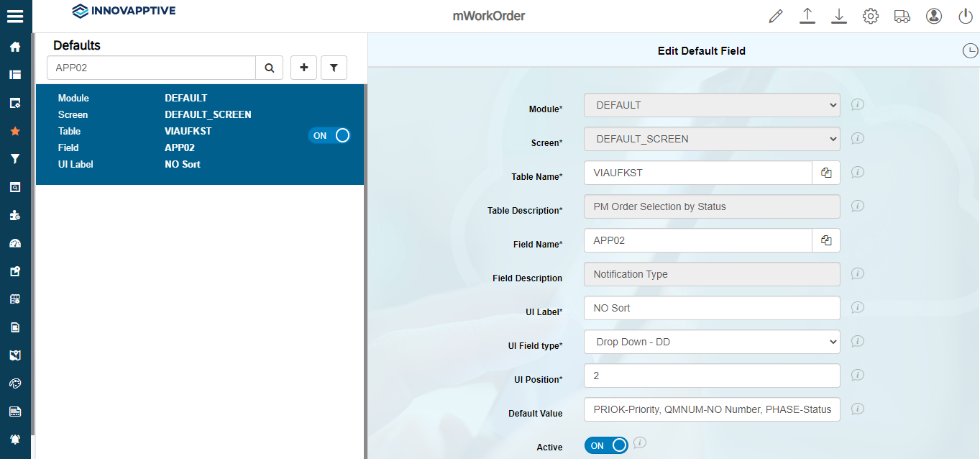
Task: Click the search button next to APP02
Action: click(x=270, y=68)
